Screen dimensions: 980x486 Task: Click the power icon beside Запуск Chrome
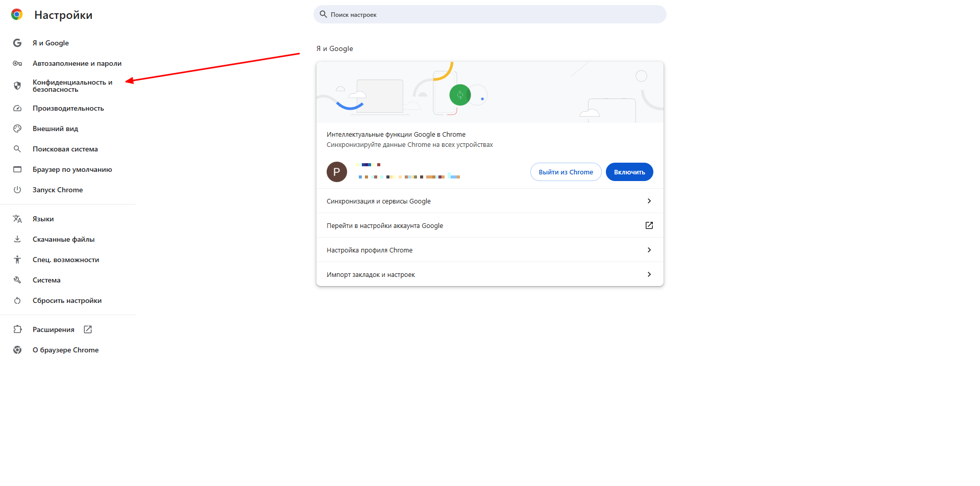coord(17,190)
